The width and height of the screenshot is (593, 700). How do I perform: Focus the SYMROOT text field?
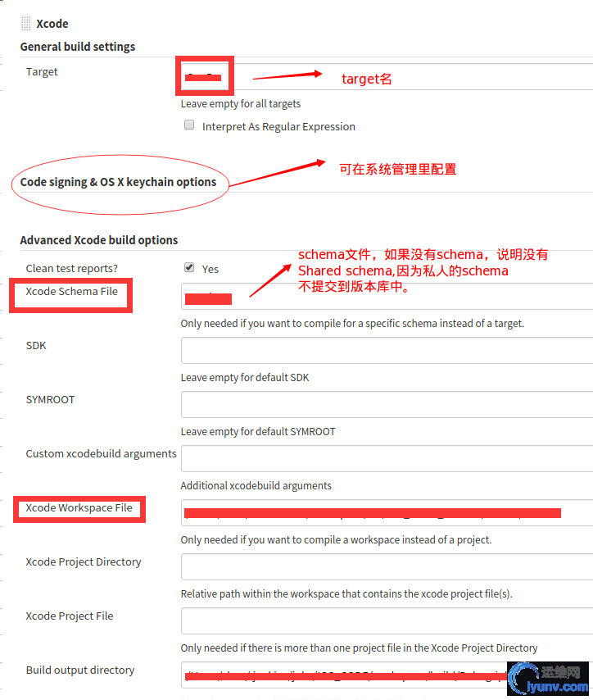[x=387, y=404]
